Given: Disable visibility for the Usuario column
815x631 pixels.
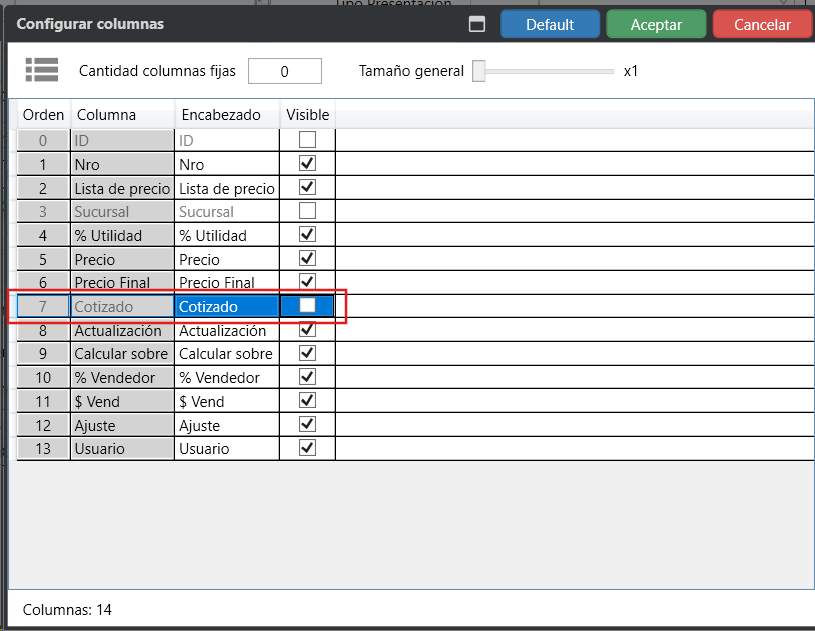Looking at the screenshot, I should click(x=307, y=448).
